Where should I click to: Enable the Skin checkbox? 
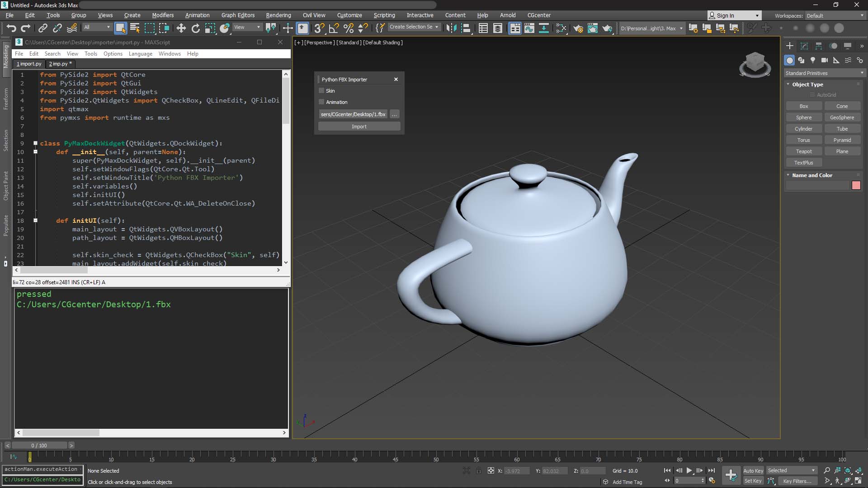pyautogui.click(x=322, y=91)
